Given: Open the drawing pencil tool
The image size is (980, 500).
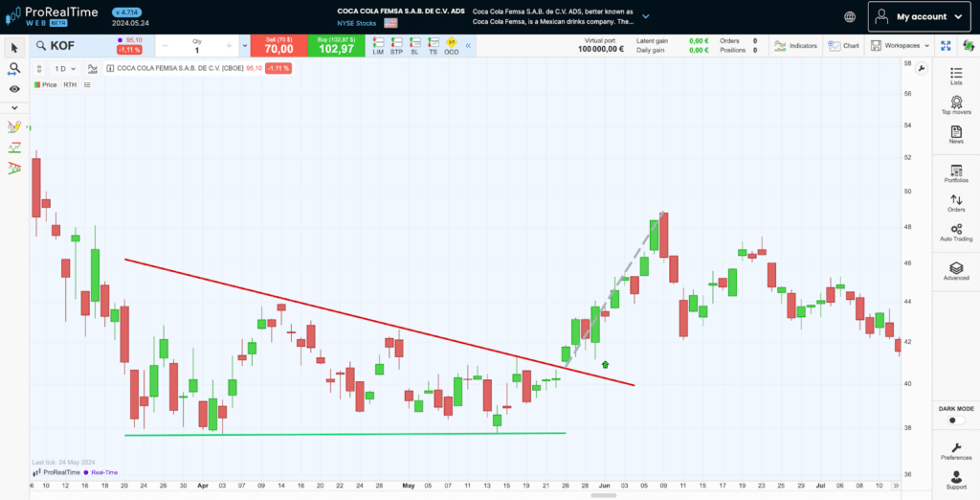Looking at the screenshot, I should (x=14, y=127).
